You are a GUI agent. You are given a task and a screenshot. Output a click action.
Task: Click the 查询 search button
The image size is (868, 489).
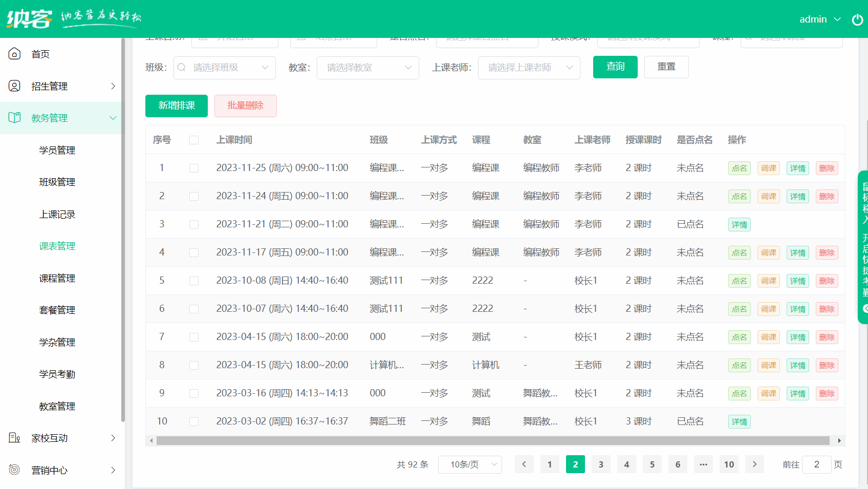(615, 67)
